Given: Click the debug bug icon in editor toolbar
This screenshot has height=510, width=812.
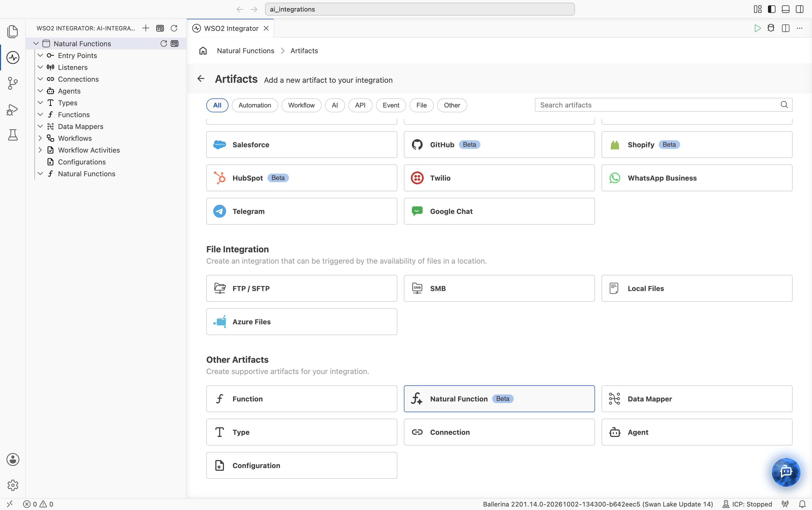Looking at the screenshot, I should click(771, 28).
